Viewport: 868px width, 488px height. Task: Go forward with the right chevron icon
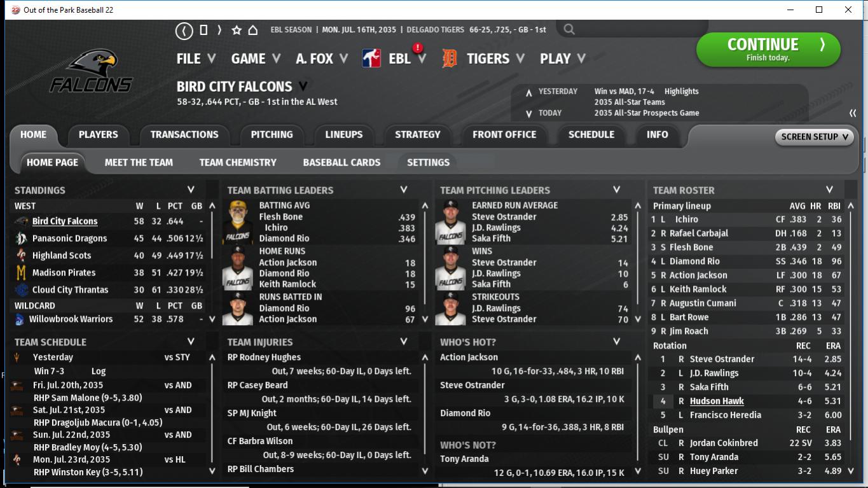click(219, 30)
